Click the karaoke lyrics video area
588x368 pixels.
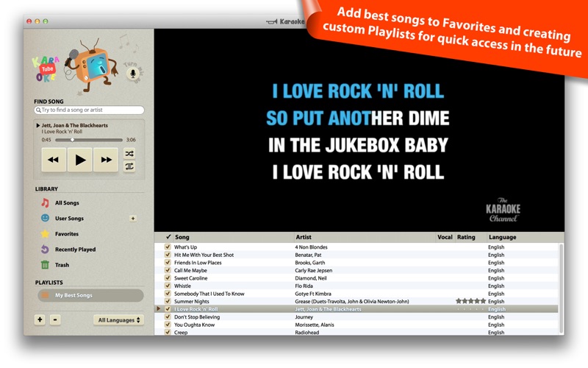coord(359,130)
